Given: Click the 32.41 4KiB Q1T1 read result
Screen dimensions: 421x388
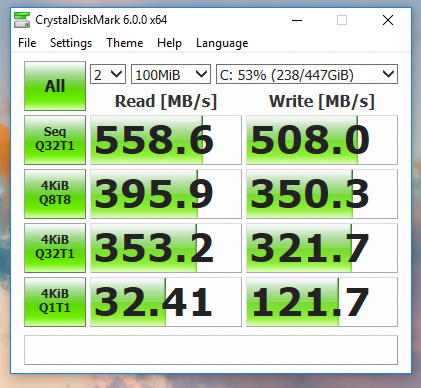Looking at the screenshot, I should tap(166, 302).
